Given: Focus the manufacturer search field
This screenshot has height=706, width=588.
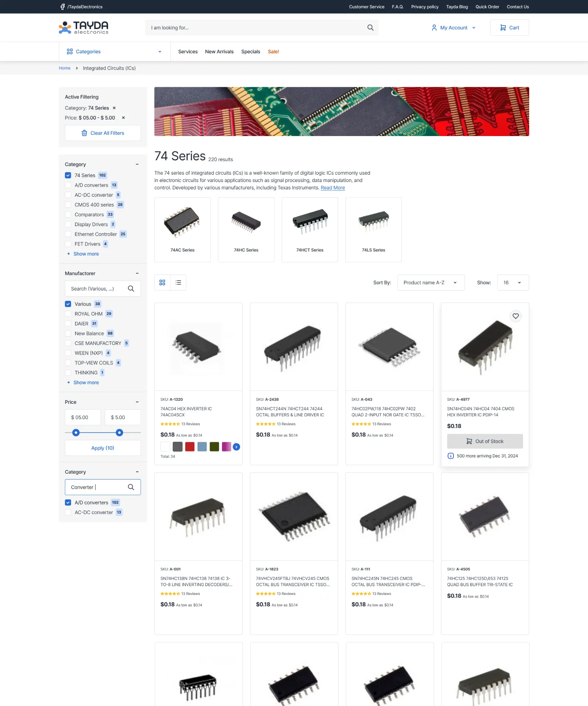Looking at the screenshot, I should point(103,289).
